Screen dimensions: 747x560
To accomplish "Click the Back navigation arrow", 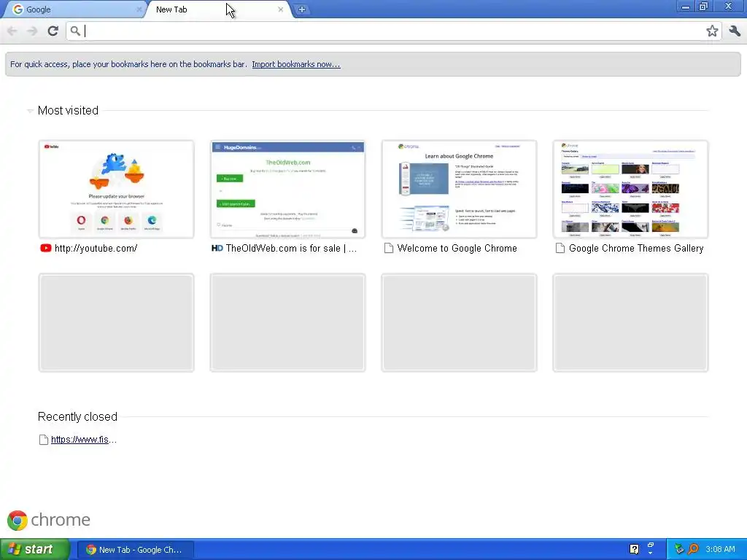I will coord(12,31).
